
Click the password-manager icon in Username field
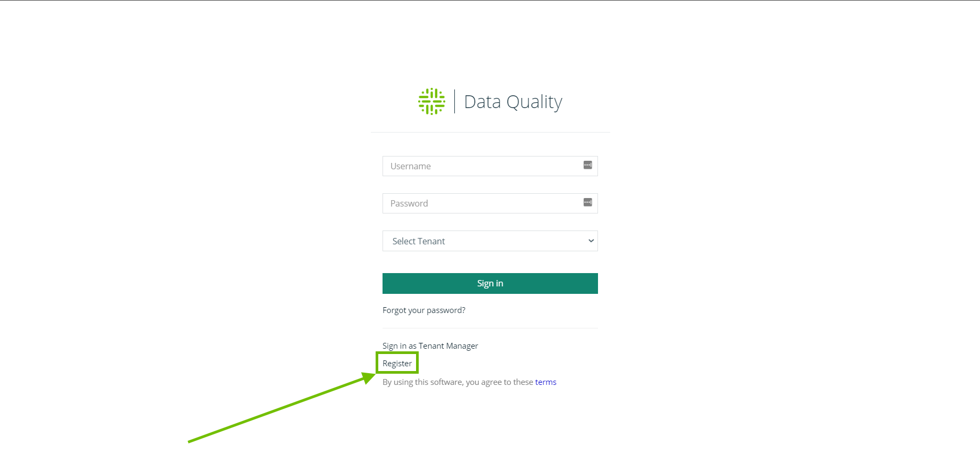pyautogui.click(x=587, y=165)
